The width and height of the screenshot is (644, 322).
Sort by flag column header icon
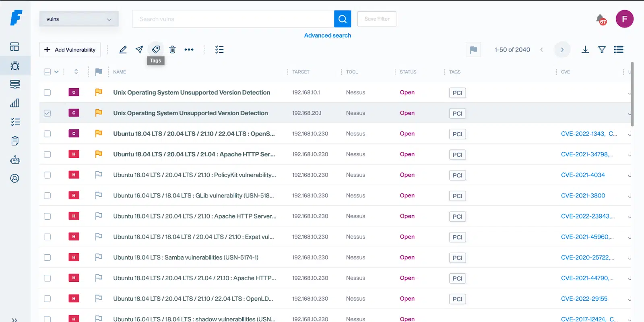pyautogui.click(x=99, y=72)
